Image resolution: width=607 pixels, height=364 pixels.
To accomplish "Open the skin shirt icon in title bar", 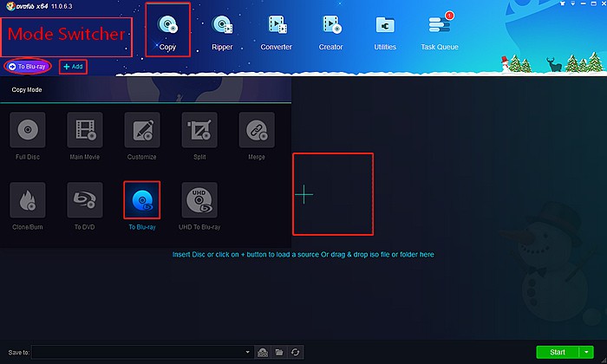I will pyautogui.click(x=563, y=3).
